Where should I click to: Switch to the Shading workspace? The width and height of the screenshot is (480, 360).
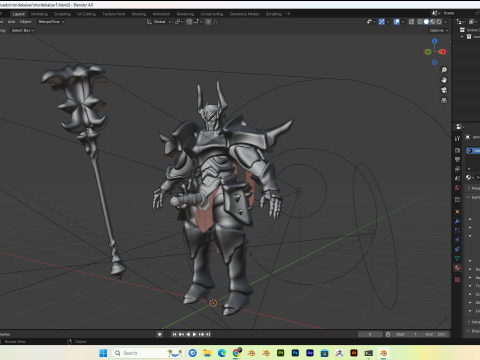[x=139, y=14]
